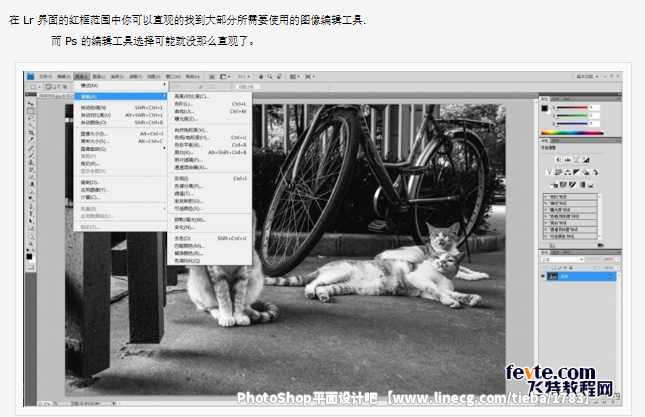Select the Lasso tool in toolbox

(30, 118)
